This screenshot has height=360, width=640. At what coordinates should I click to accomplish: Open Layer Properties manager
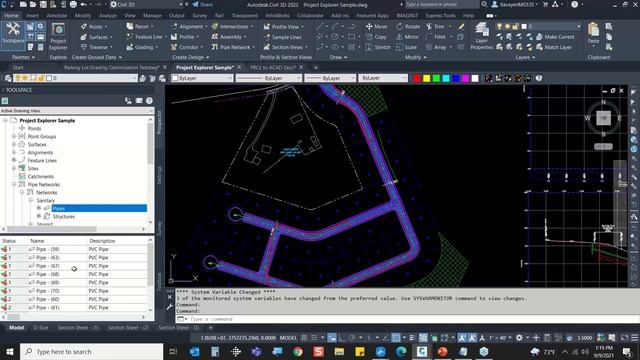(x=482, y=36)
